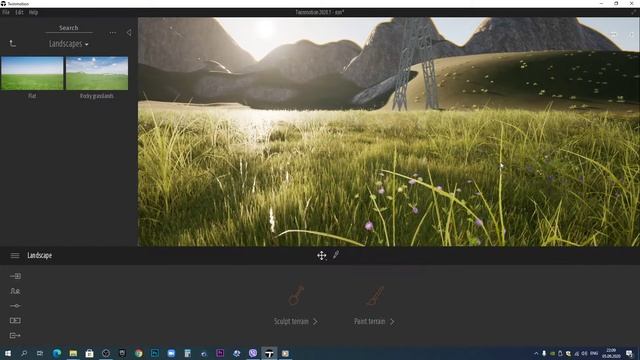Collapse the library panel with the triangle arrow
Screen dimensions: 640x360
(x=129, y=32)
